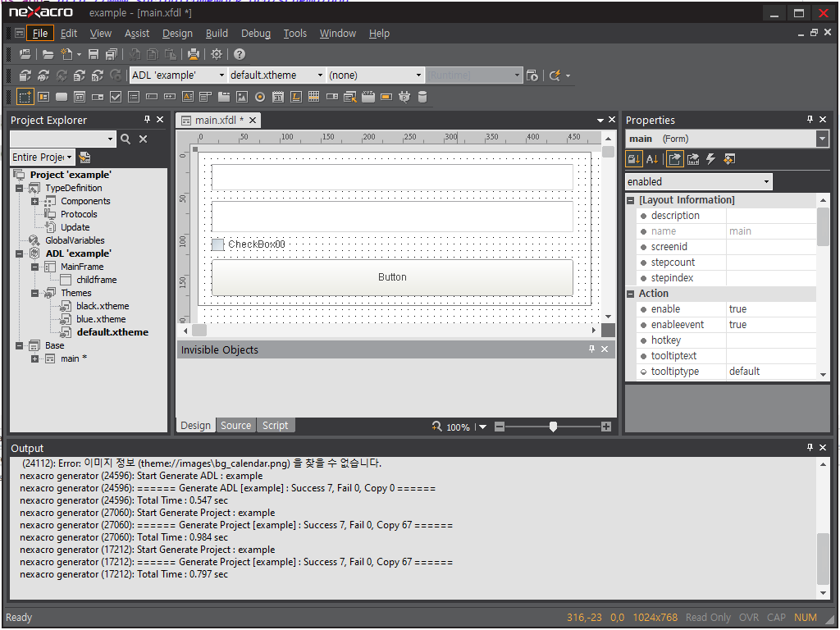Screen dimensions: 840x630
Task: Click the Save icon in toolbar
Action: (94, 54)
